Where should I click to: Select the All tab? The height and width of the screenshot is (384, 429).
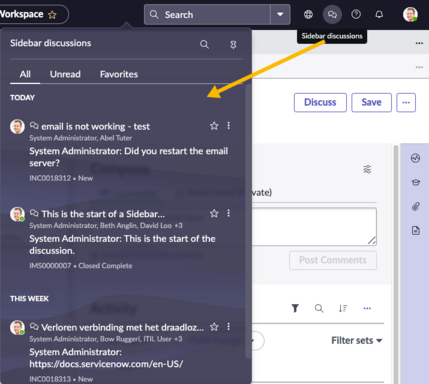pyautogui.click(x=25, y=74)
